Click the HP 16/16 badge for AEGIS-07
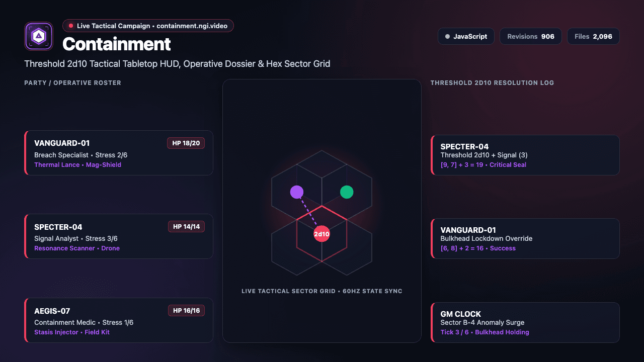This screenshot has height=362, width=644. click(186, 311)
